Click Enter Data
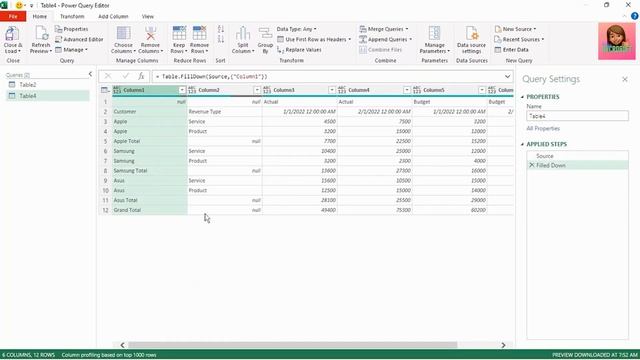Image resolution: width=640 pixels, height=360 pixels. (511, 49)
